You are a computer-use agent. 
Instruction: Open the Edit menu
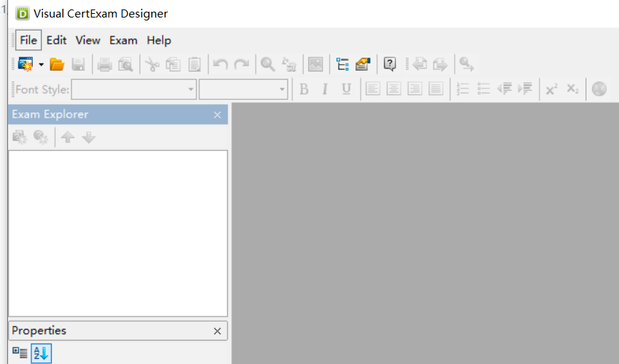coord(56,40)
